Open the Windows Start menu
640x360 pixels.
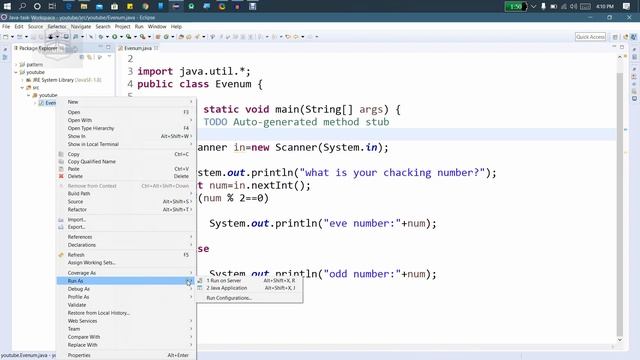(7, 6)
